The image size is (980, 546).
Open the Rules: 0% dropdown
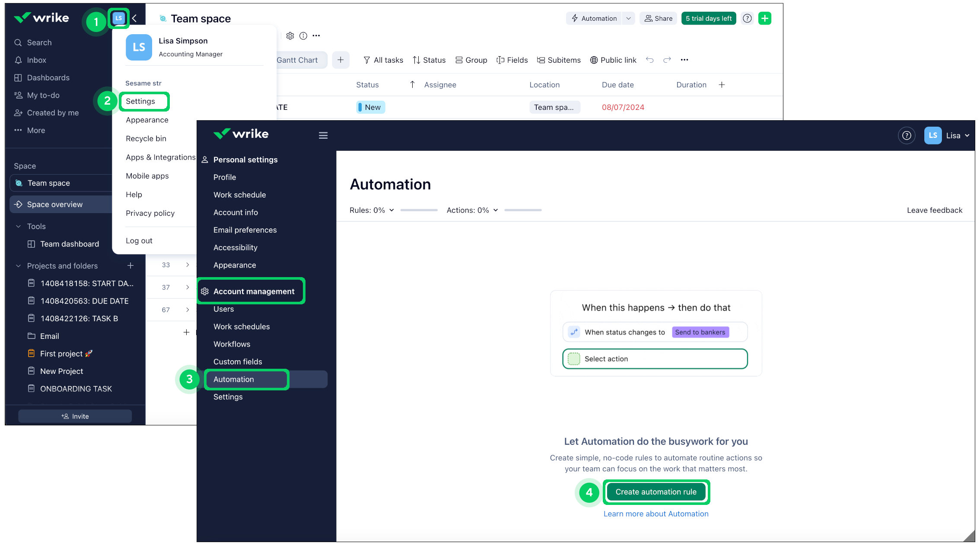[372, 210]
